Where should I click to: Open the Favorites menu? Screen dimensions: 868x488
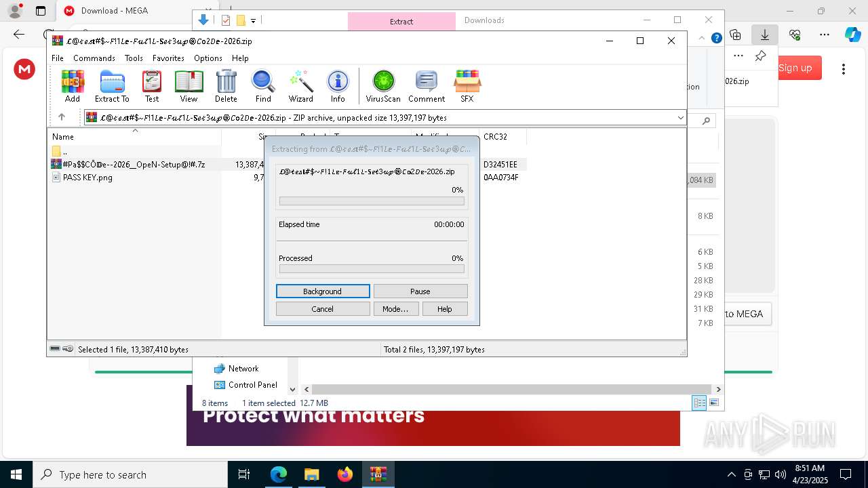click(168, 58)
